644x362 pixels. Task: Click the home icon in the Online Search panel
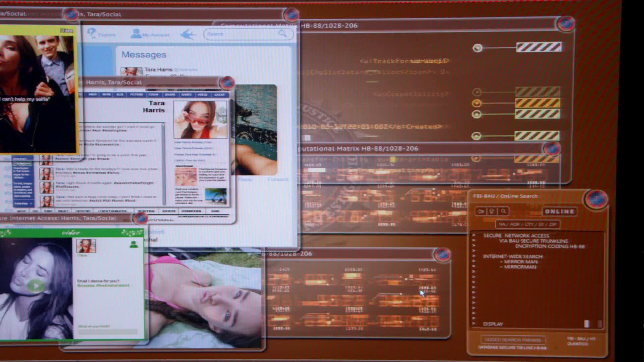pyautogui.click(x=492, y=211)
